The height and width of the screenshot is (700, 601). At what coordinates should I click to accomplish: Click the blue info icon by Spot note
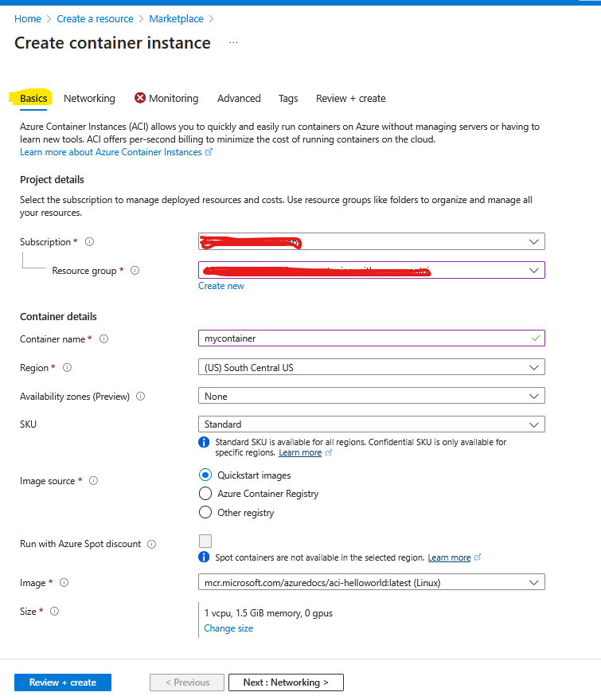tap(204, 557)
